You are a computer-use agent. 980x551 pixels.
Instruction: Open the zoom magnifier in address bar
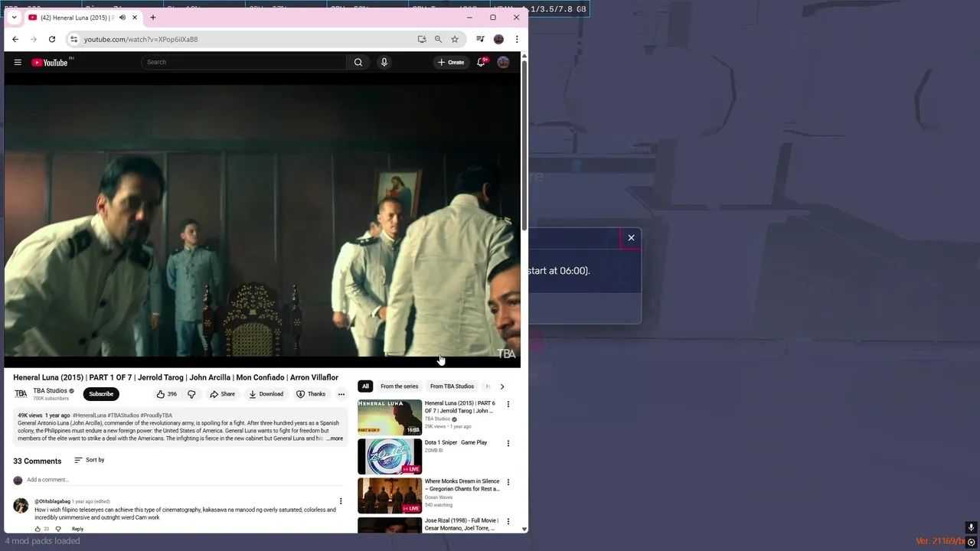coord(438,39)
